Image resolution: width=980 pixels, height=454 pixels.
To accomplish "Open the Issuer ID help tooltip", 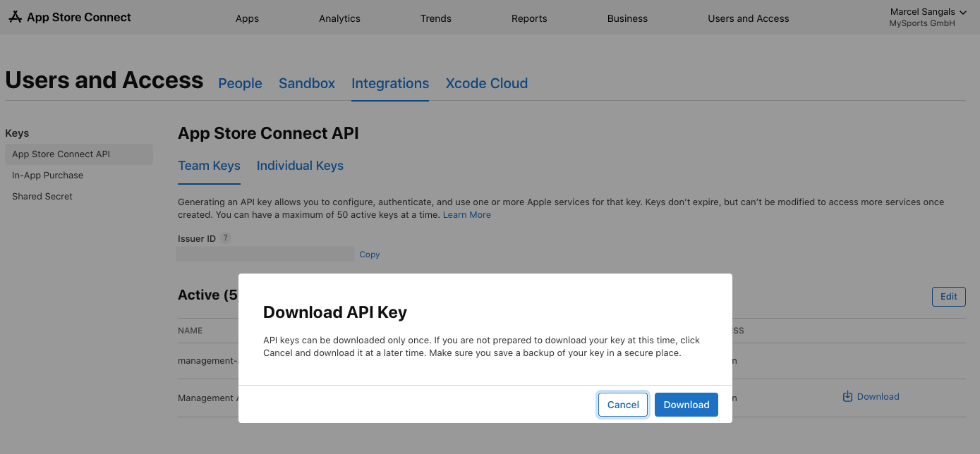I will (225, 238).
